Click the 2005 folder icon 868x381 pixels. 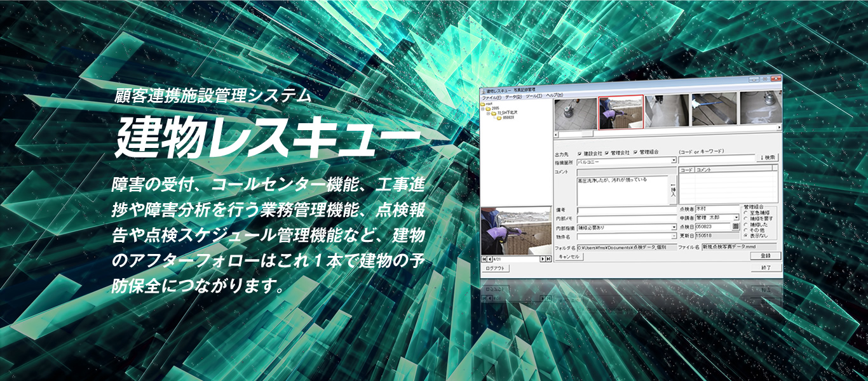(488, 109)
